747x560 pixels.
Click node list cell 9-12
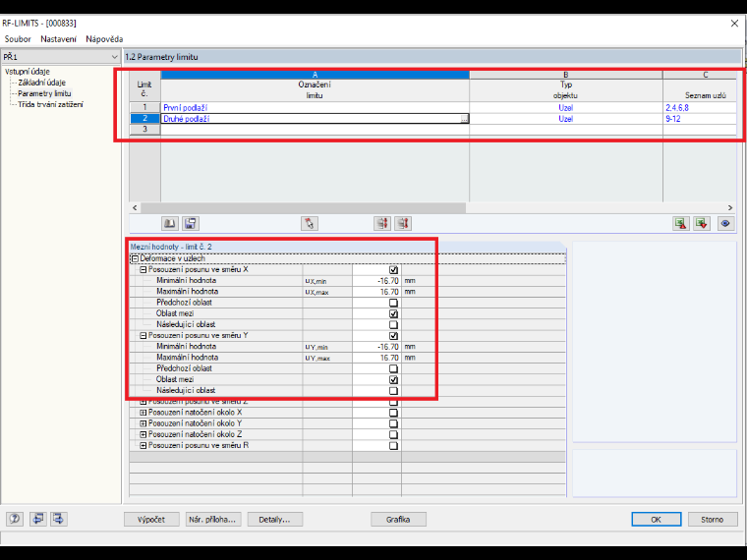(700, 119)
